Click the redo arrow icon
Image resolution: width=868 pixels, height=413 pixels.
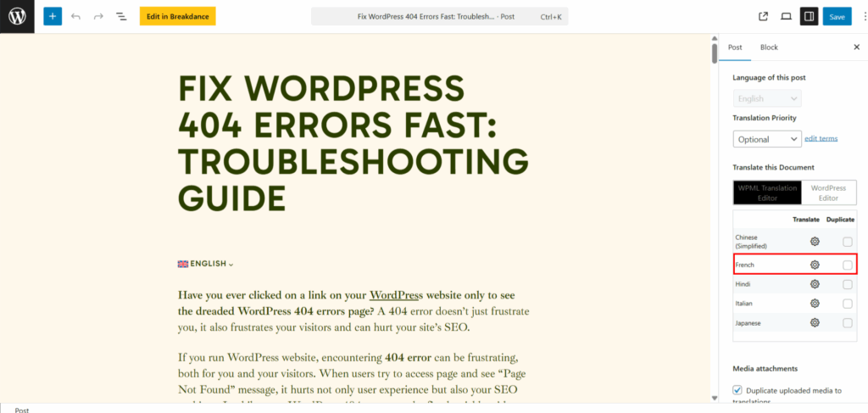98,16
